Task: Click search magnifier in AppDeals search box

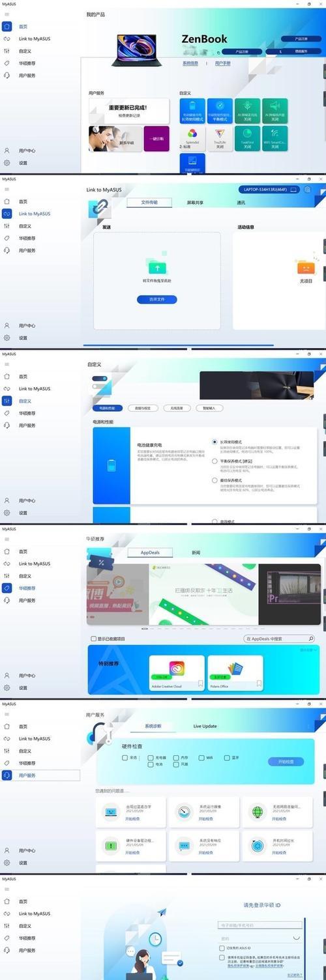Action: tap(310, 639)
